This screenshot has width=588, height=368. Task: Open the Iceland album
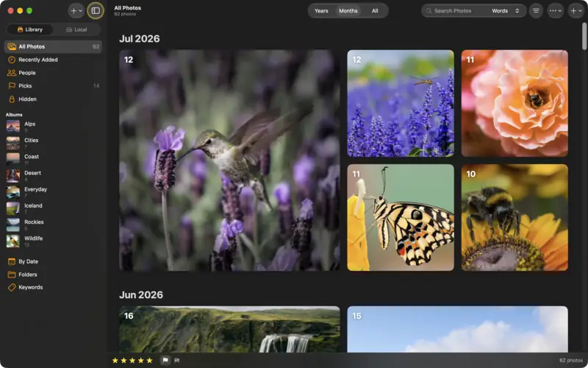pos(53,208)
